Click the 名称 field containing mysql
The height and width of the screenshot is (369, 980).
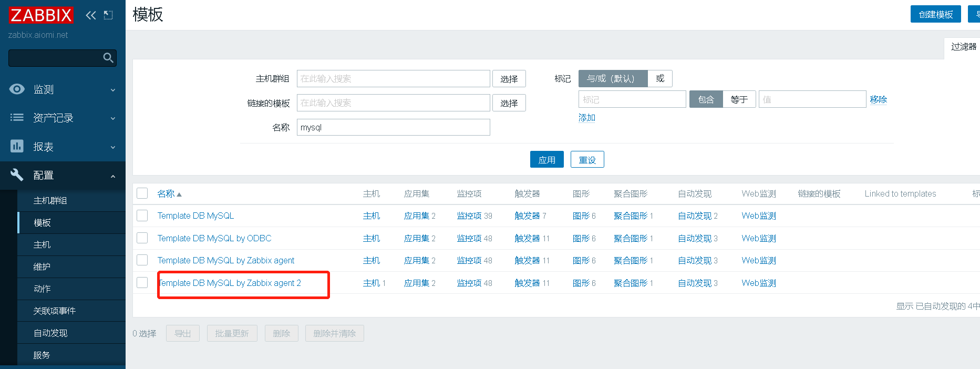[x=393, y=127]
